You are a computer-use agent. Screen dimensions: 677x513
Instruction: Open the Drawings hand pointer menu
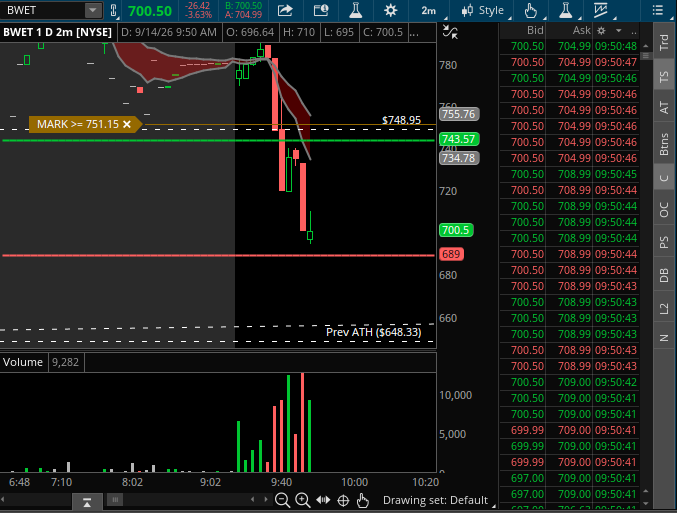[x=531, y=10]
